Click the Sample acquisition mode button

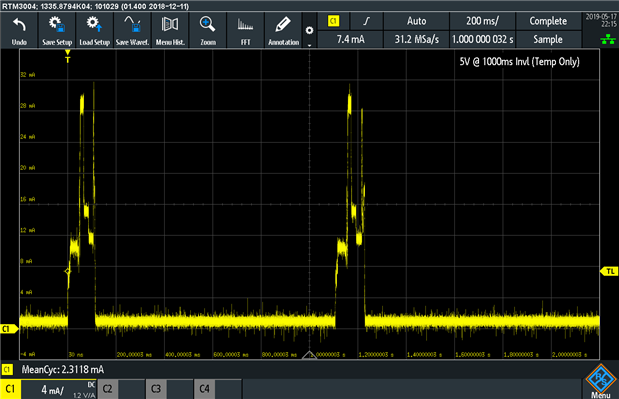pyautogui.click(x=548, y=39)
